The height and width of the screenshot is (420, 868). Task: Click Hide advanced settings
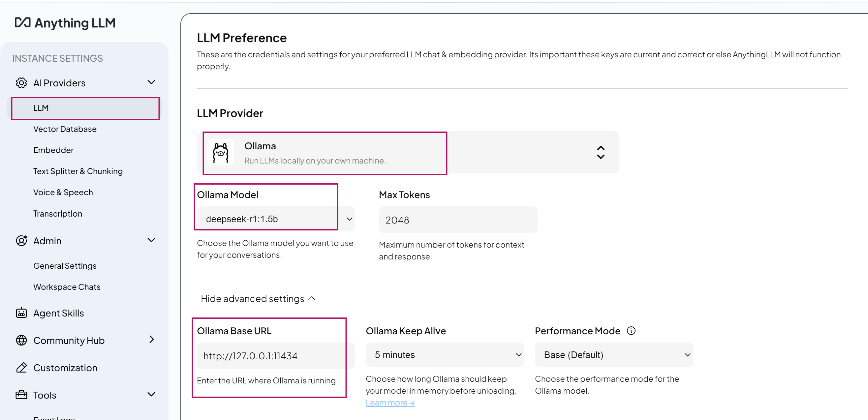coord(258,299)
